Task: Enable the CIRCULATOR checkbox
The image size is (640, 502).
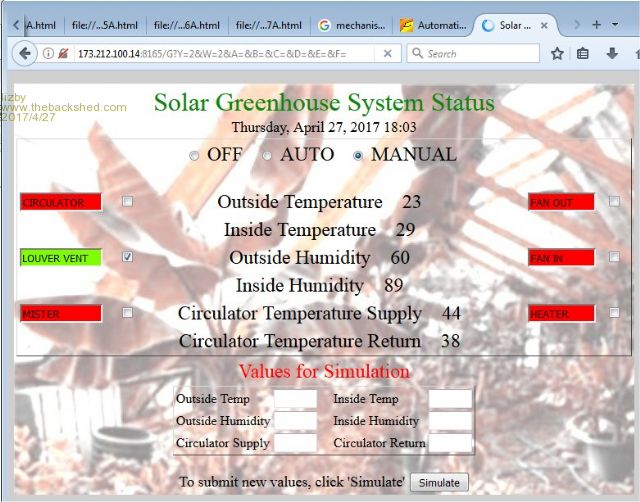Action: [x=127, y=202]
